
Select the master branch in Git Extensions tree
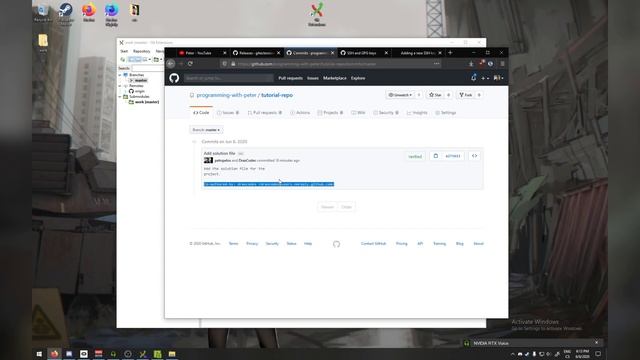(x=141, y=80)
